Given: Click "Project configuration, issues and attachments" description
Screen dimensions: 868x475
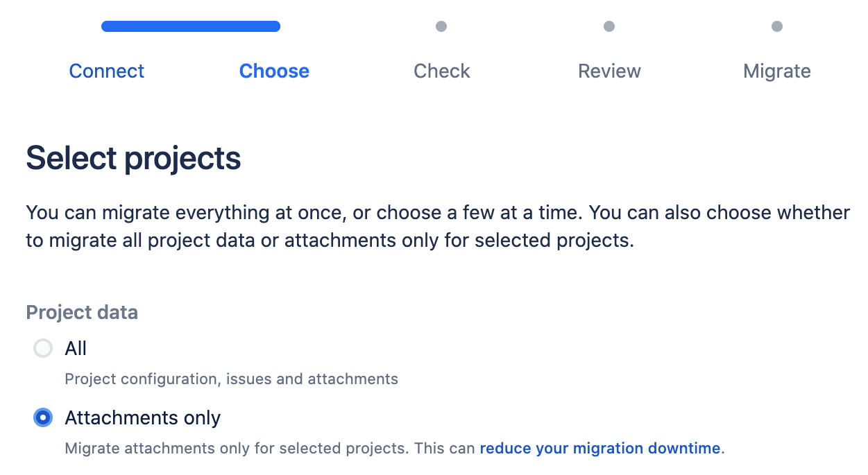Looking at the screenshot, I should (x=231, y=379).
